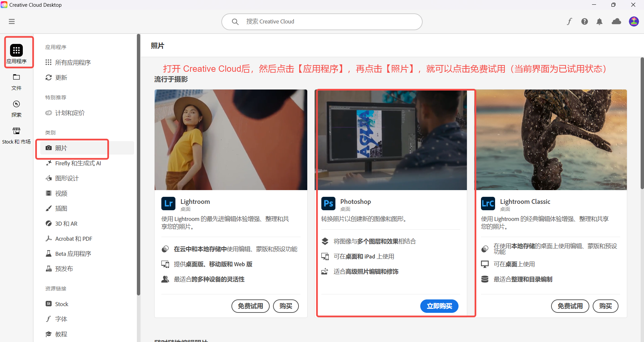Click the Lightroom Classic LrC app icon

[x=488, y=204]
